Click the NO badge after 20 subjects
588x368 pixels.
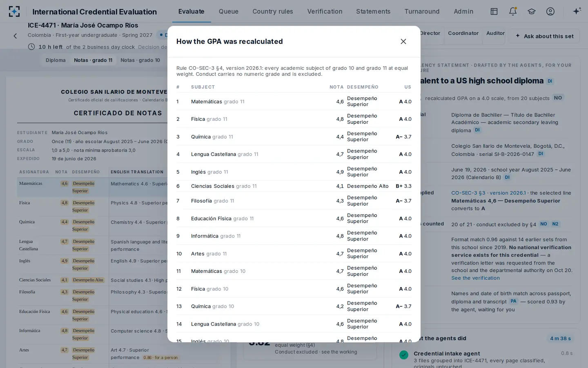pyautogui.click(x=558, y=98)
